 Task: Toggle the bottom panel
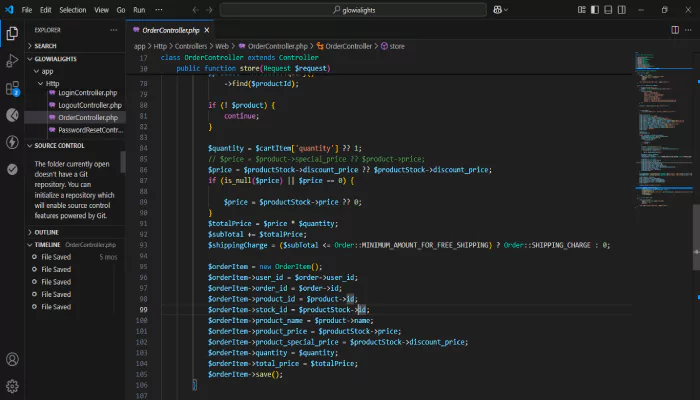point(608,10)
